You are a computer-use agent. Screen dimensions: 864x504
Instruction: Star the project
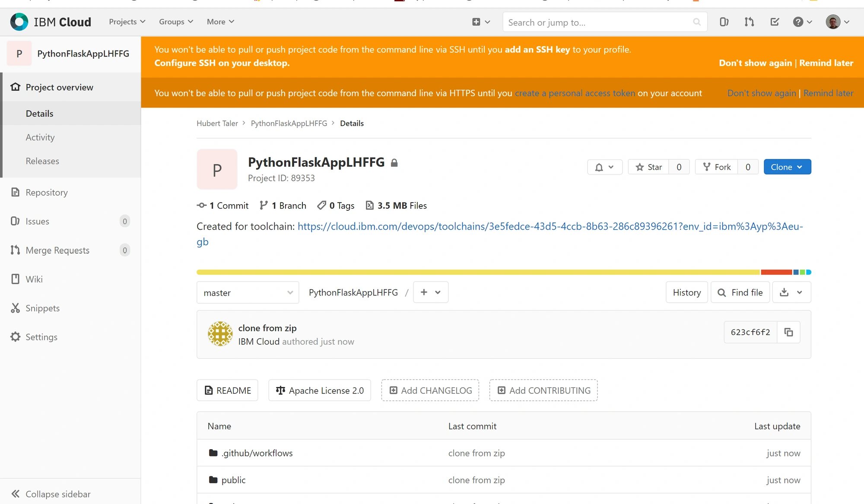point(648,167)
